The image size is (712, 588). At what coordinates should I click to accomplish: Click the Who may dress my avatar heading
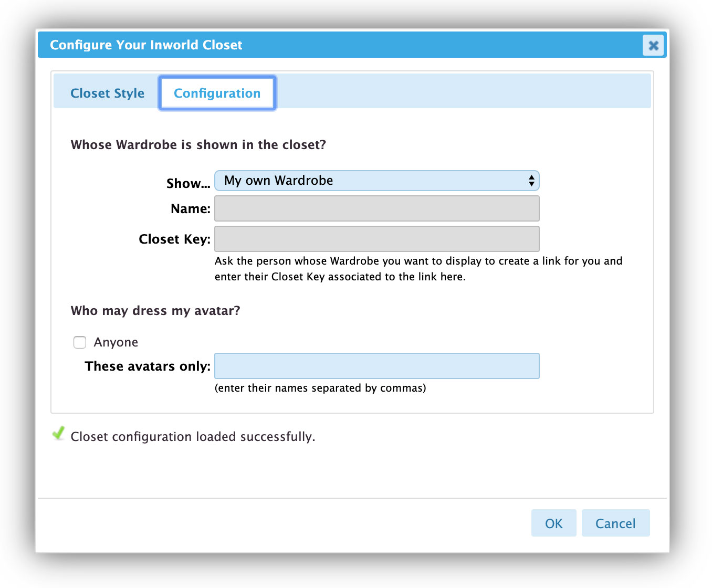155,311
